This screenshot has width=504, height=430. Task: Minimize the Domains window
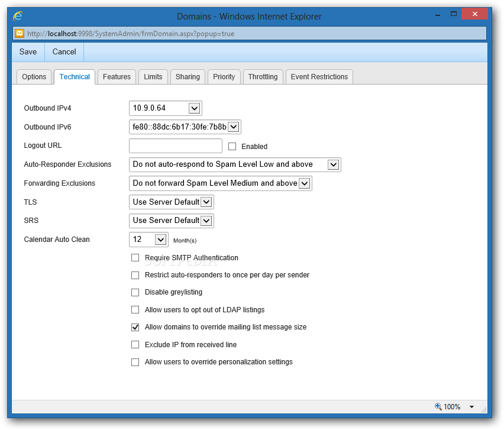click(x=438, y=15)
